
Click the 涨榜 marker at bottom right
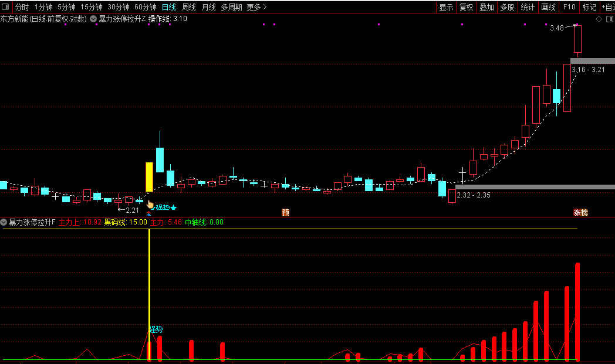[581, 212]
